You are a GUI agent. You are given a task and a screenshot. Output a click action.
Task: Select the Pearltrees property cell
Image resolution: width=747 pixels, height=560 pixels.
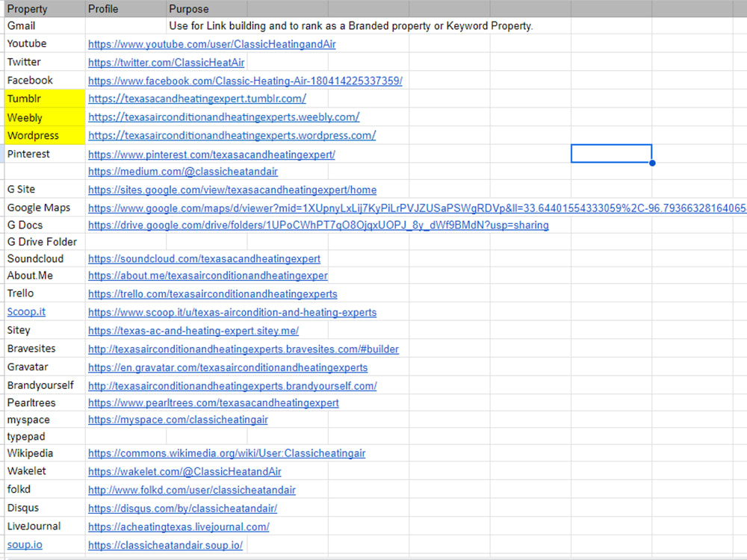[45, 403]
